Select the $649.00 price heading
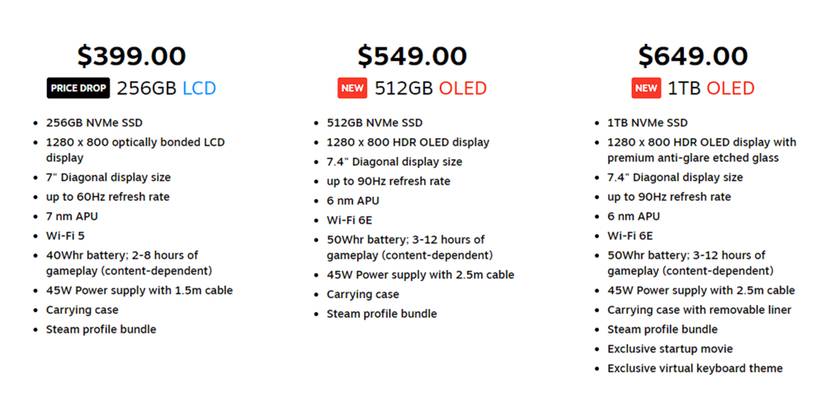The image size is (825, 413). click(x=693, y=56)
